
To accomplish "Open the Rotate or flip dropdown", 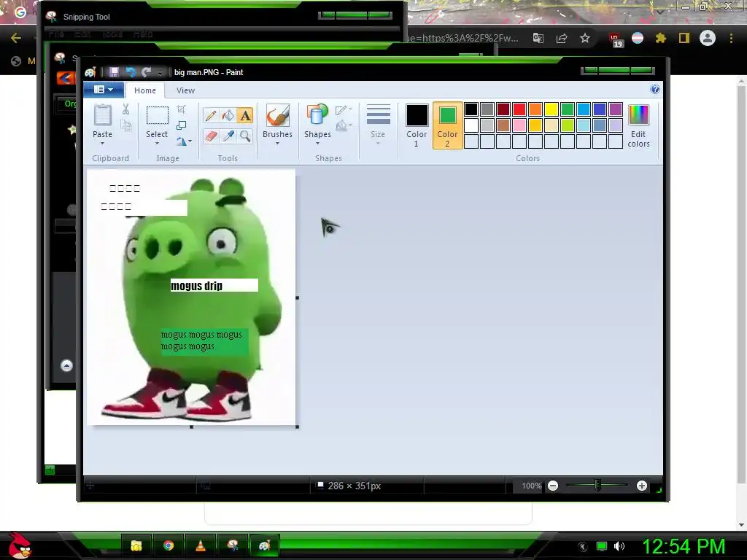I will tap(184, 141).
